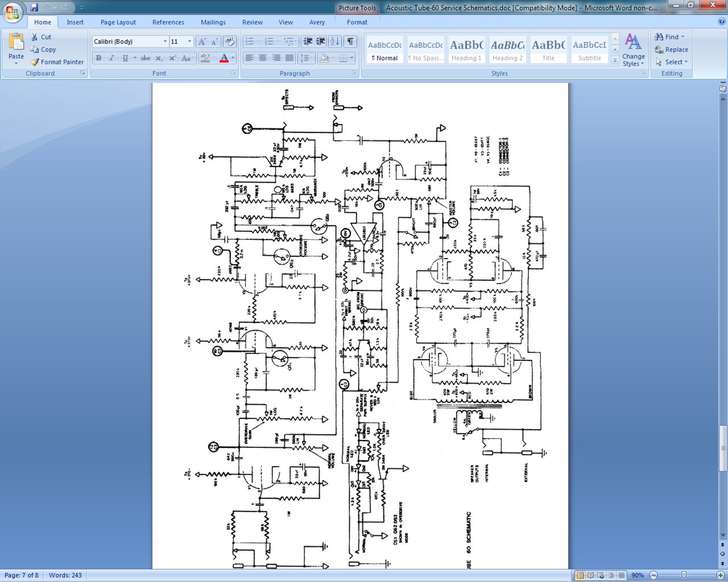Align text left
728x582 pixels.
[249, 58]
